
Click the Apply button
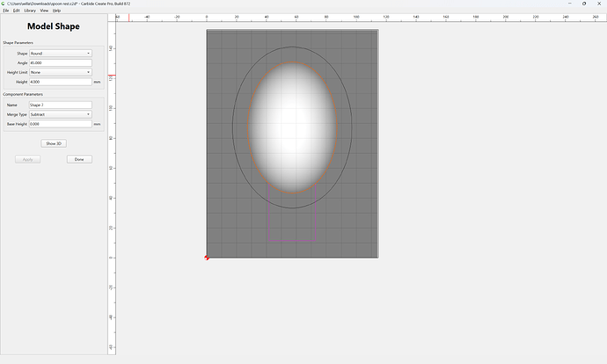click(x=28, y=159)
